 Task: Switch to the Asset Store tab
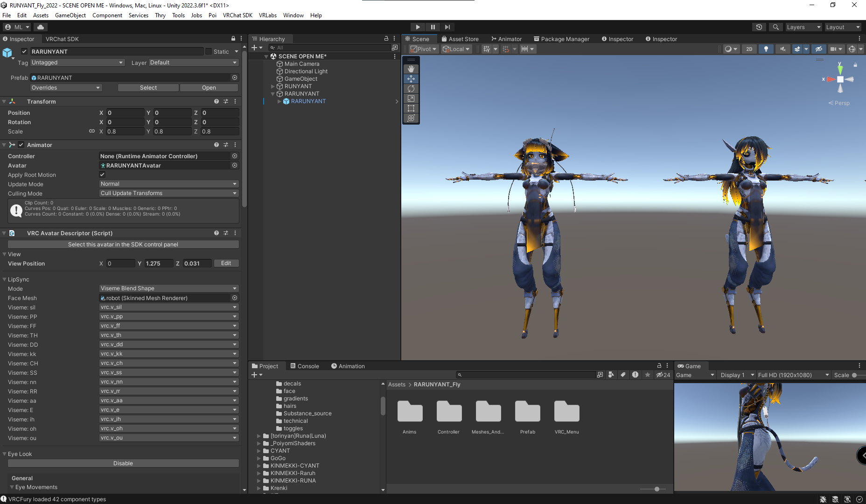pyautogui.click(x=460, y=39)
